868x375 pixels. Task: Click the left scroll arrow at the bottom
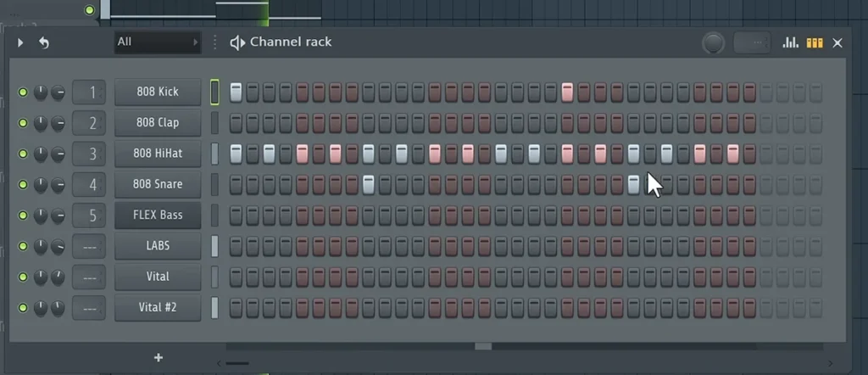[220, 363]
